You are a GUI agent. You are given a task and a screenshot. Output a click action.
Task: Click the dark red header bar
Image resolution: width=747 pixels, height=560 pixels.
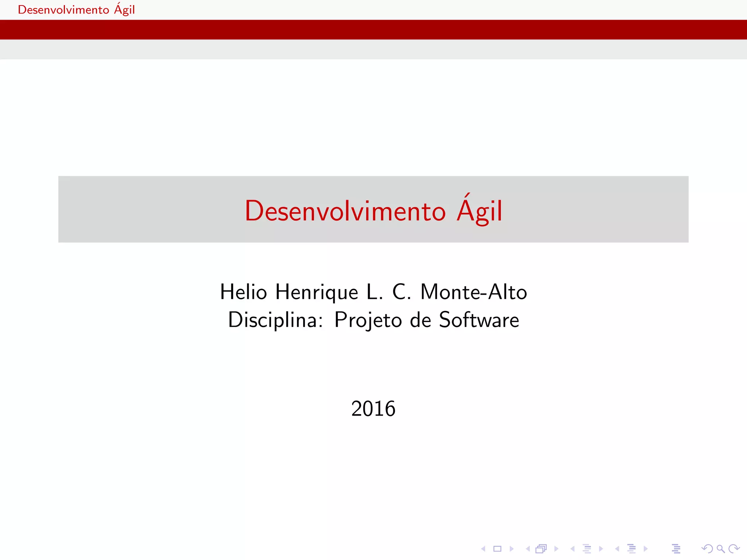[373, 30]
